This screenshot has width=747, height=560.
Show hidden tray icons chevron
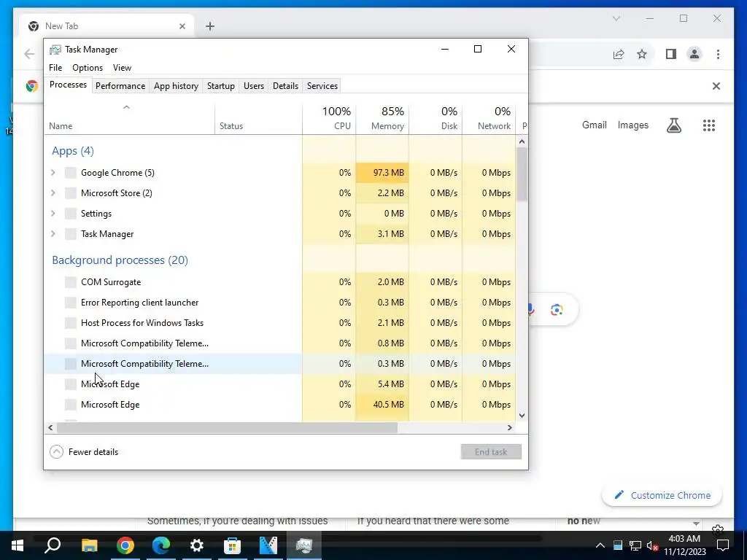[600, 545]
